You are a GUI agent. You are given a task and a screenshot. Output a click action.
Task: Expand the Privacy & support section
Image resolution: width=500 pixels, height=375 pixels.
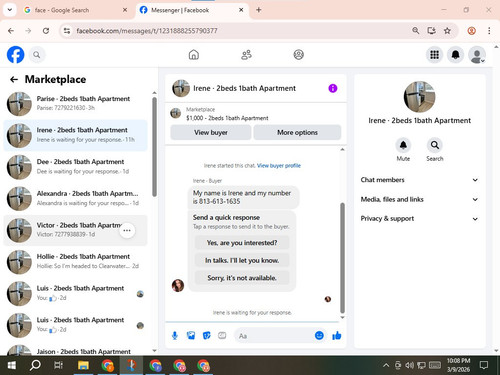419,219
